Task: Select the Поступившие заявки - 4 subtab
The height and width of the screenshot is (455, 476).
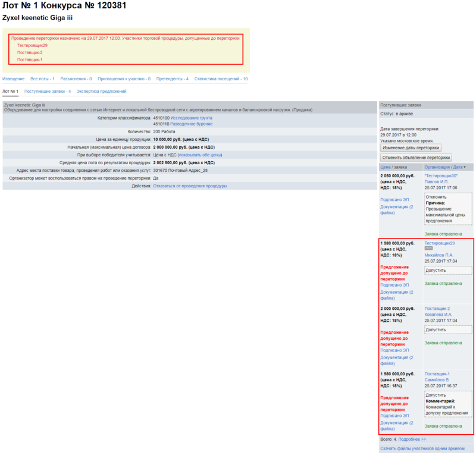Action: coord(48,91)
